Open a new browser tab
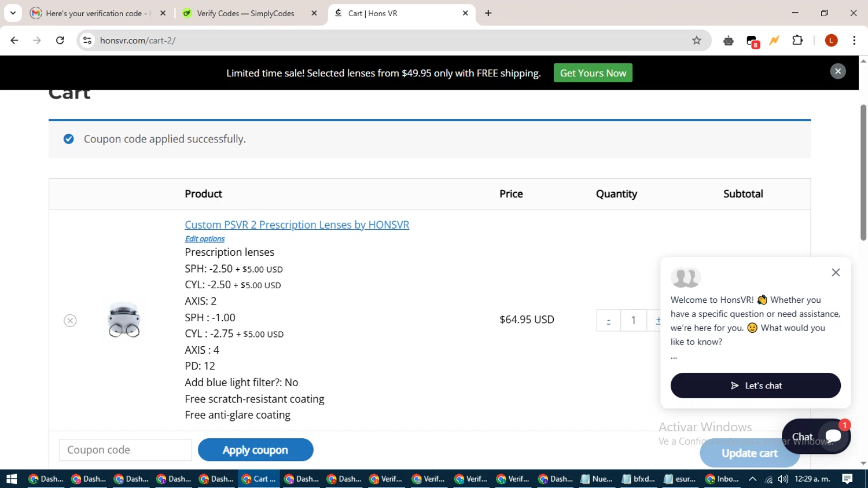This screenshot has width=868, height=488. 488,13
